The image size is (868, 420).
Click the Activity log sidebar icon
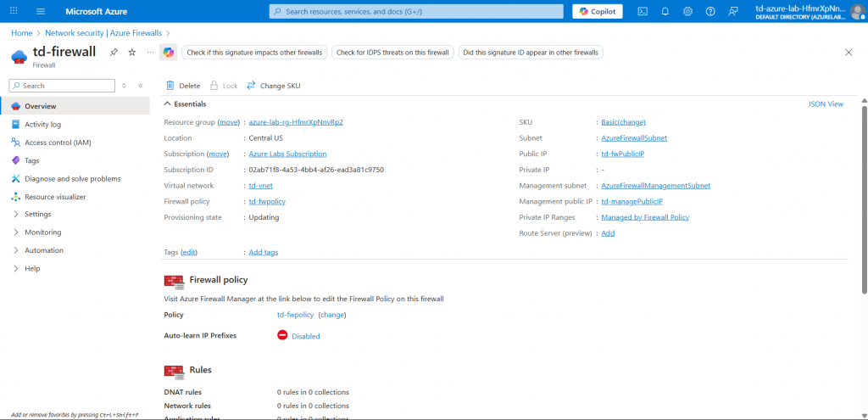[x=15, y=124]
